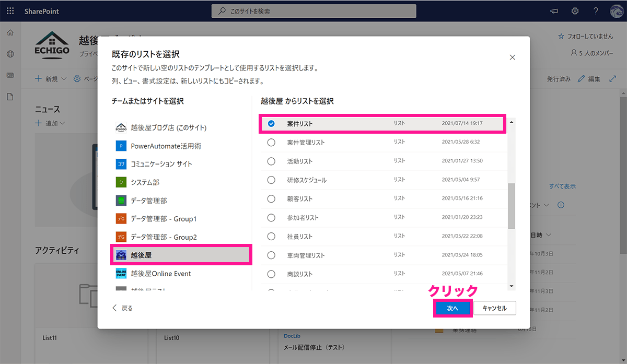Click the globe My Sites icon
627x364 pixels.
coord(10,54)
